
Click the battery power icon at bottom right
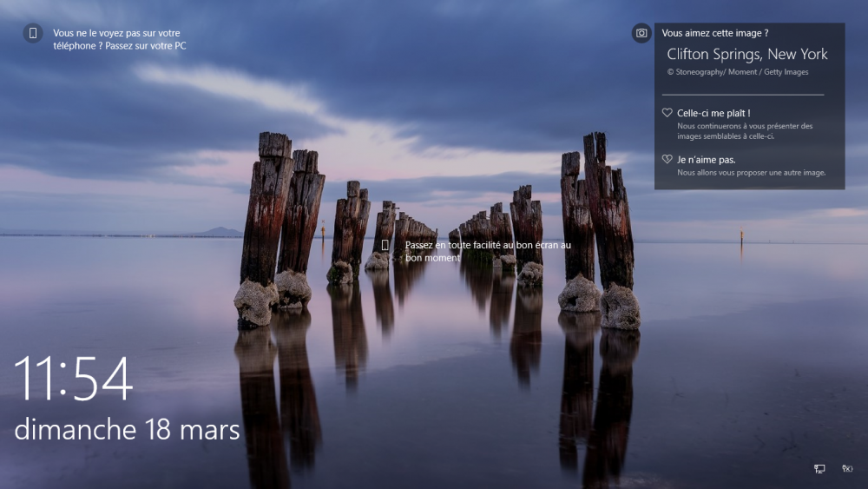(847, 469)
